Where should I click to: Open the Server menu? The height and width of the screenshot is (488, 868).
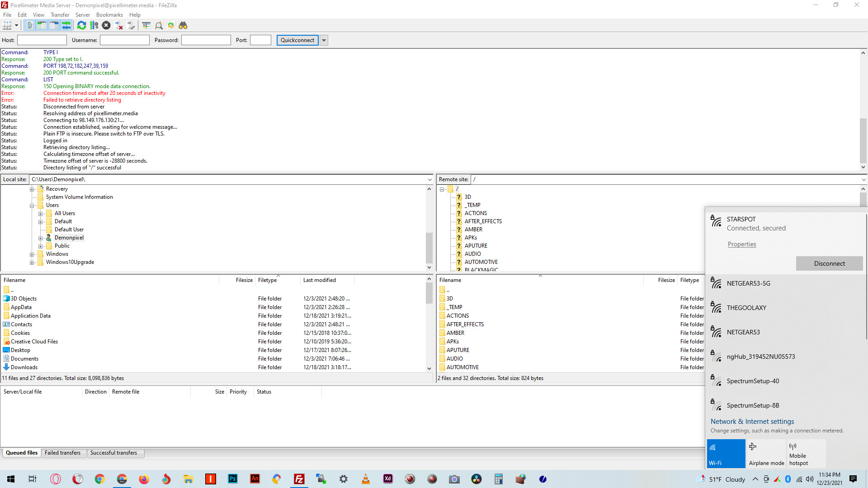pyautogui.click(x=82, y=15)
